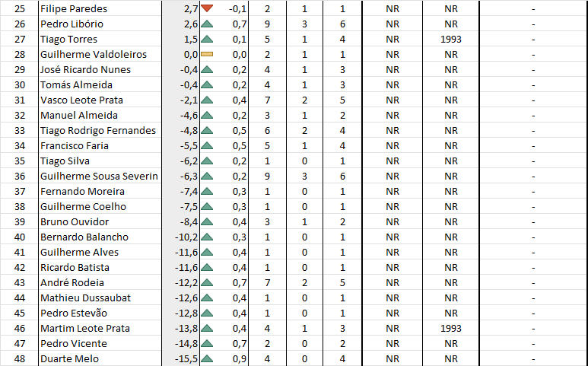Screen dimensions: 588x366
Task: Click the green arrow beside Fernando Moreira
Action: click(207, 191)
